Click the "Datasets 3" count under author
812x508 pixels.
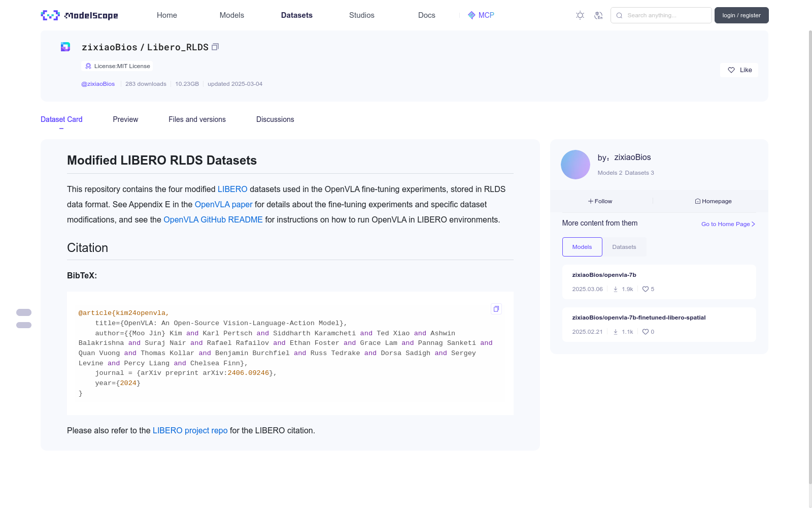(639, 173)
